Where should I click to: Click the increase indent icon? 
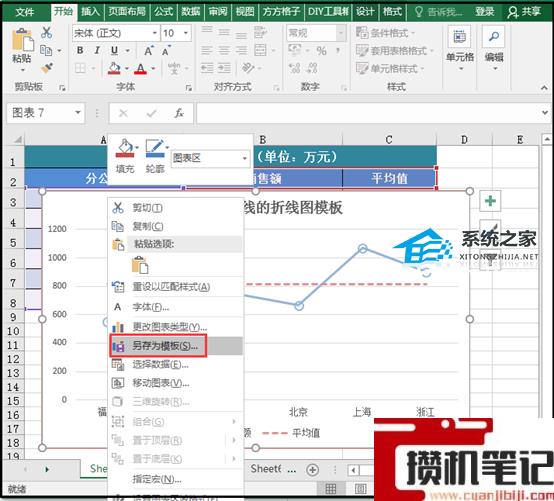pyautogui.click(x=224, y=68)
